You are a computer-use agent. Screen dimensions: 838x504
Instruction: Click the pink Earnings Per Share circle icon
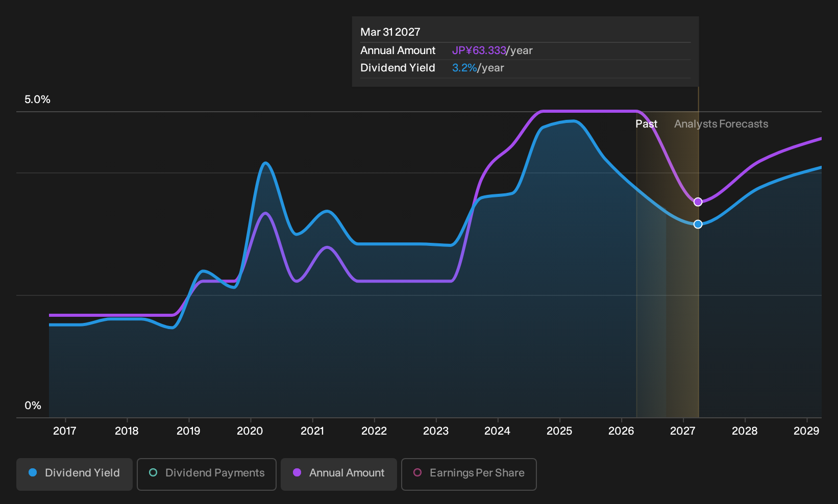pyautogui.click(x=417, y=472)
